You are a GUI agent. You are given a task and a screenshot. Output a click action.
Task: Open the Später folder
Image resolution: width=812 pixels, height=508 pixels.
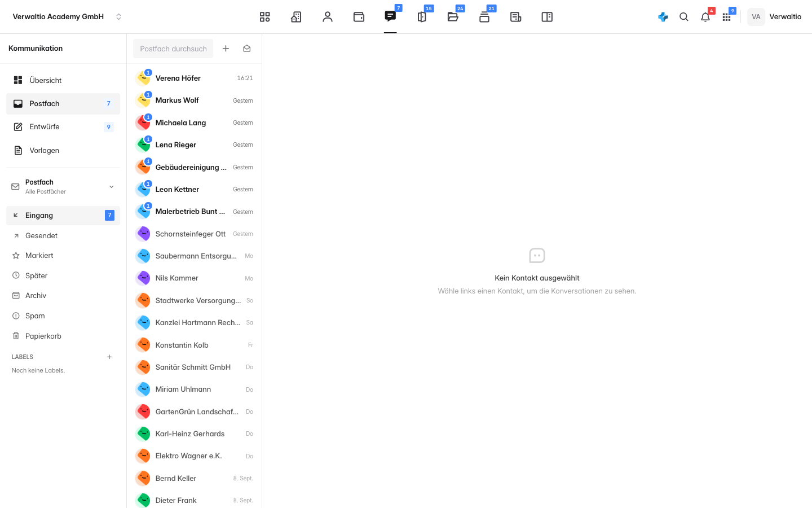click(x=63, y=275)
